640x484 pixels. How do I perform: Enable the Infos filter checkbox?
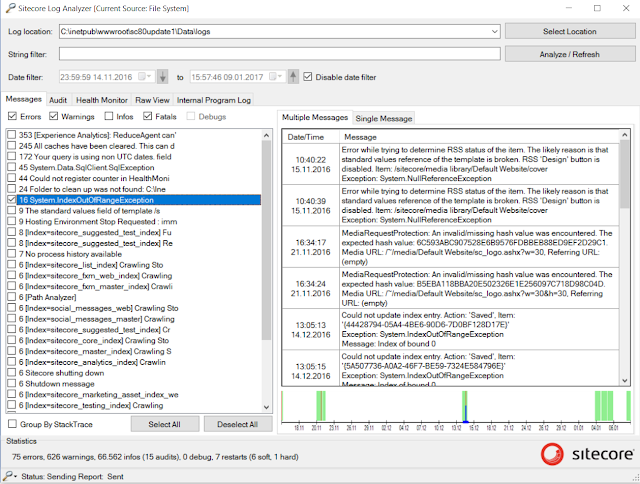coord(109,116)
